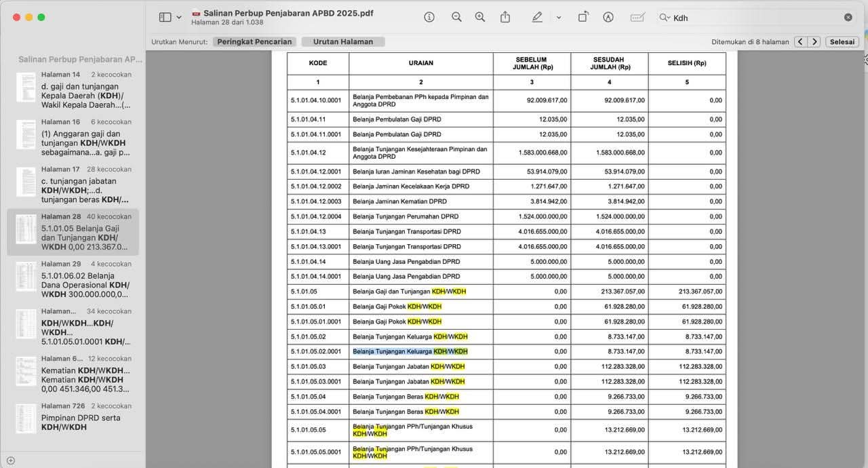This screenshot has width=868, height=468.
Task: Expand the highlight color dropdown arrow
Action: tap(559, 18)
